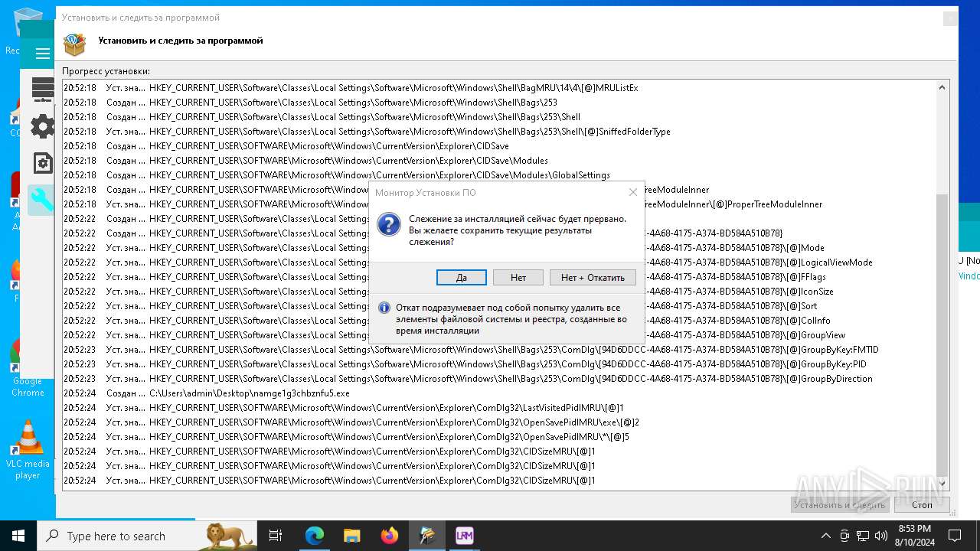Click the info icon beside rollback note
The image size is (980, 551).
coord(384,308)
